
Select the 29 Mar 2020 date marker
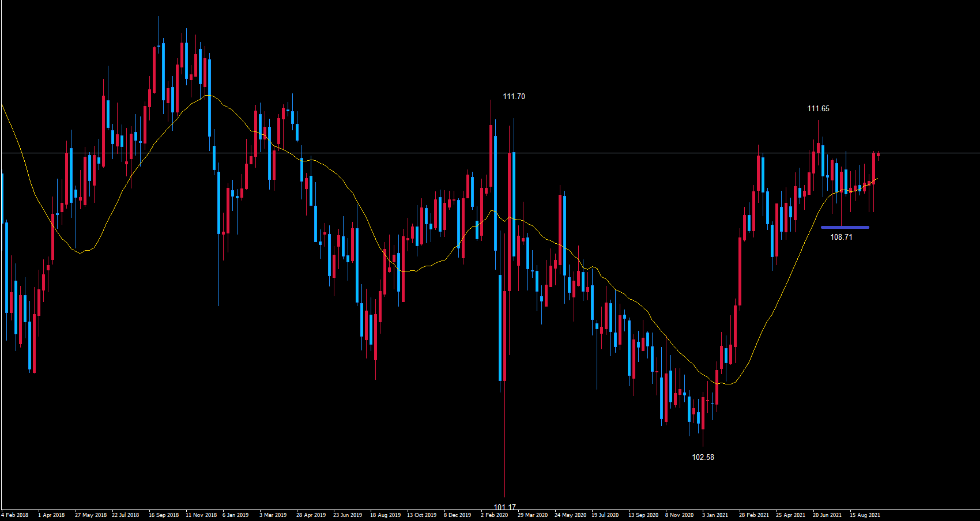[533, 515]
